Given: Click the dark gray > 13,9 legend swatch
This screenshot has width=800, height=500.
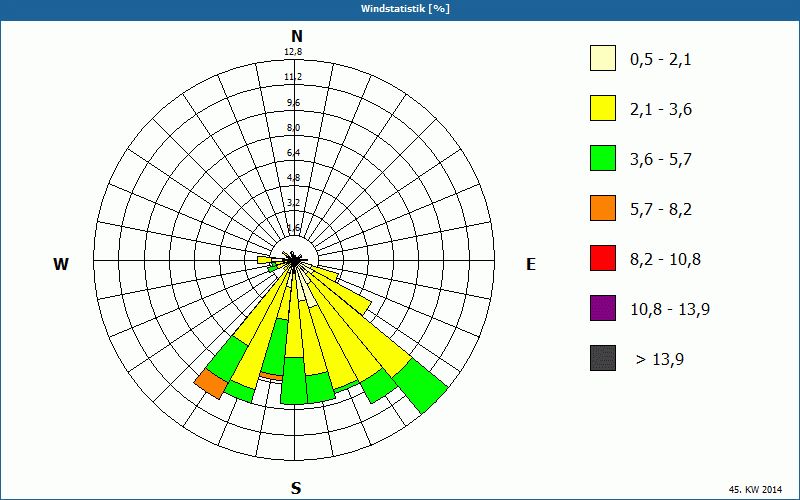Looking at the screenshot, I should pos(603,358).
